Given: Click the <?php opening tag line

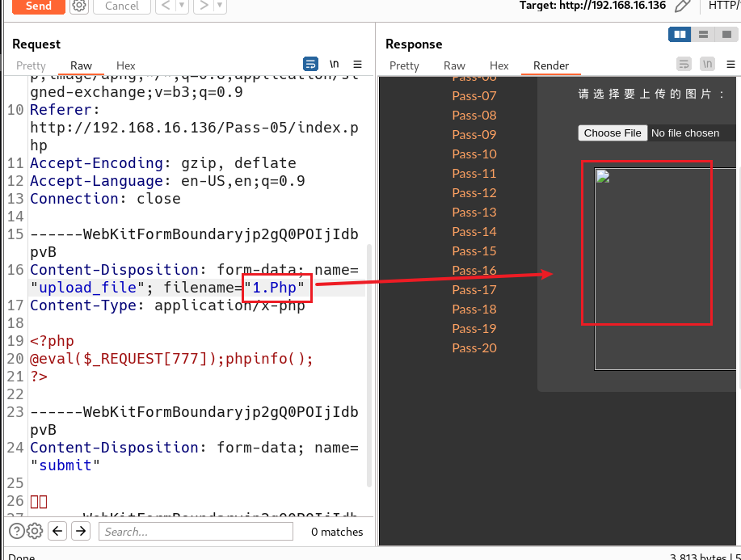Looking at the screenshot, I should tap(52, 341).
